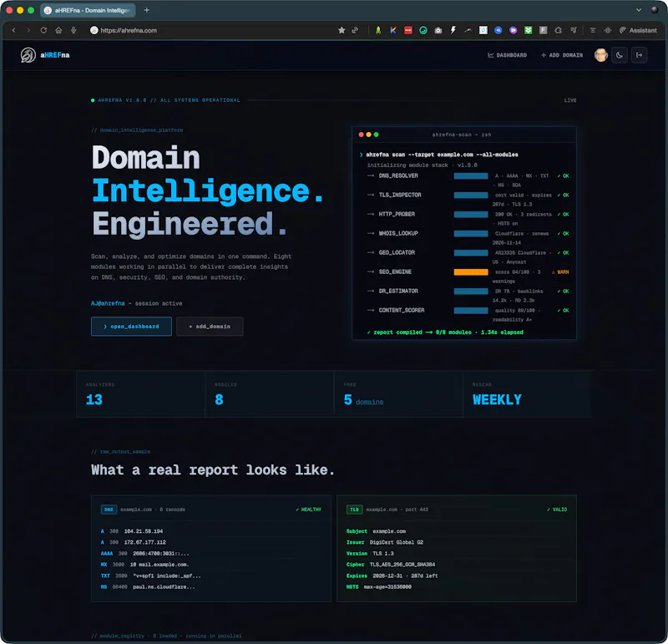The height and width of the screenshot is (644, 668).
Task: Click WHOIS_LOOKUP module name
Action: click(398, 233)
